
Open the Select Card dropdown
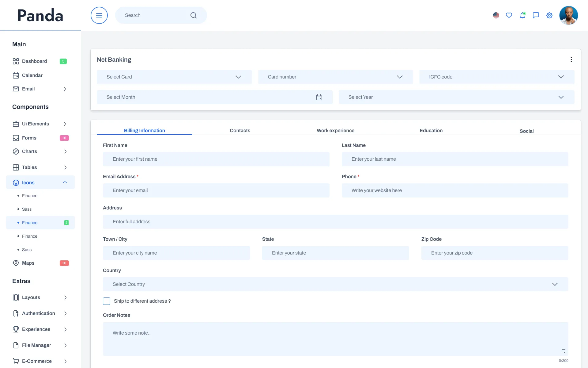point(174,77)
